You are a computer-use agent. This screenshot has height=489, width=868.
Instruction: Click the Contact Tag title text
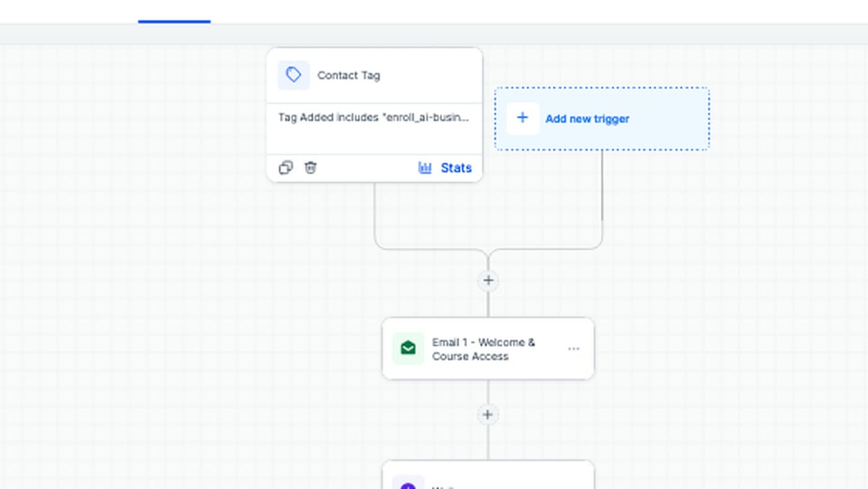(348, 75)
